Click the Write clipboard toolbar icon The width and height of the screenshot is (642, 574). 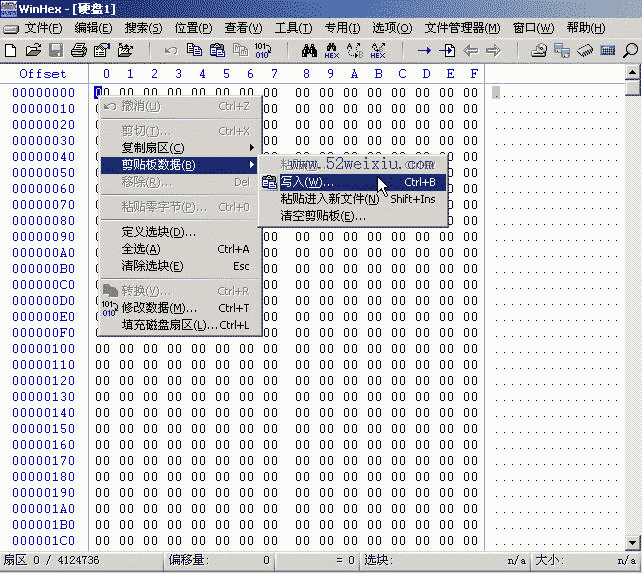coord(217,51)
